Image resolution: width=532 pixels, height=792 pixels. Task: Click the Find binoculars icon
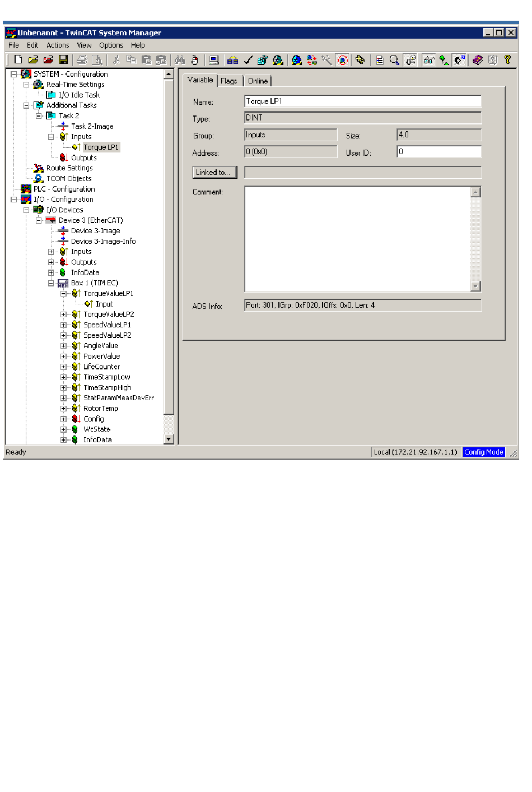tap(180, 59)
